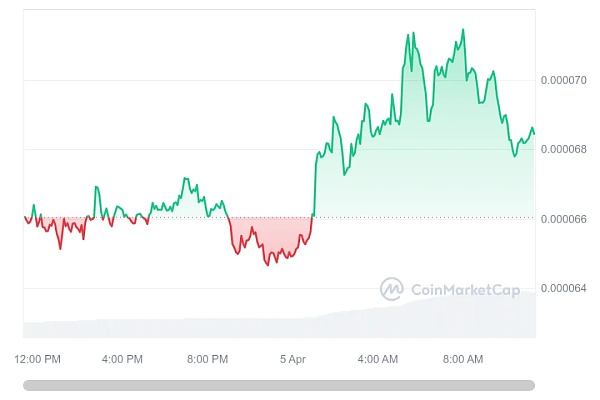Click the horizontal scrollbar below the chart

[x=279, y=385]
